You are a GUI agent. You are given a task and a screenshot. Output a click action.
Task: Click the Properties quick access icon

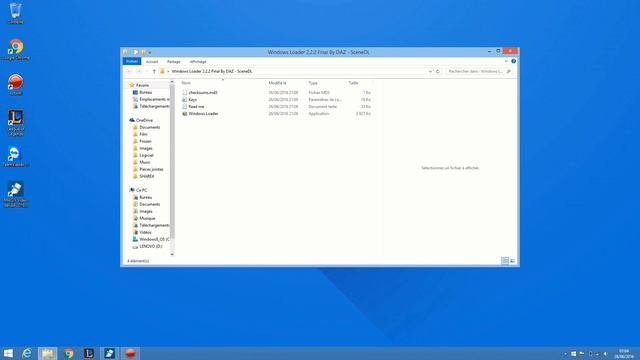[136, 52]
